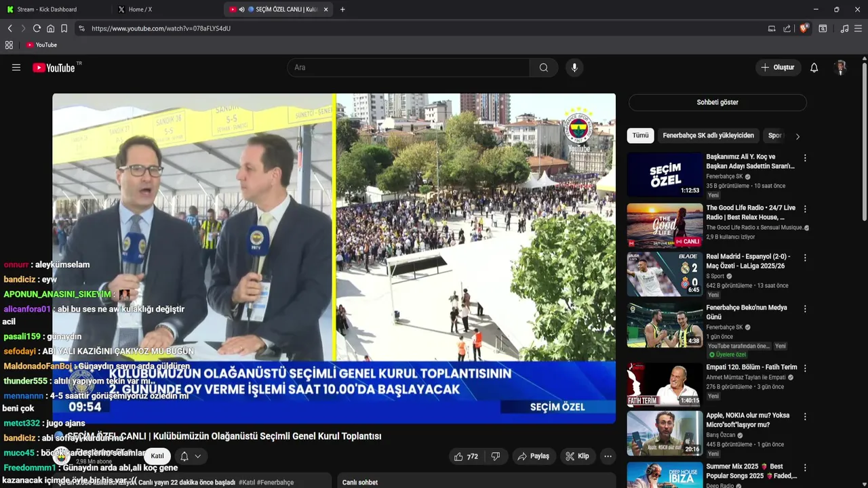Open the media playlist music icon
The height and width of the screenshot is (488, 868).
coord(844,28)
